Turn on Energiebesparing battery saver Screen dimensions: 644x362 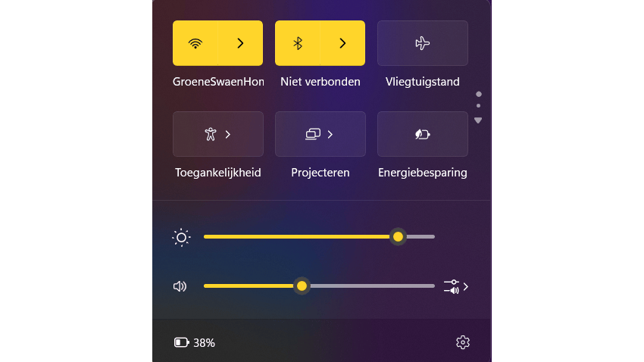422,134
